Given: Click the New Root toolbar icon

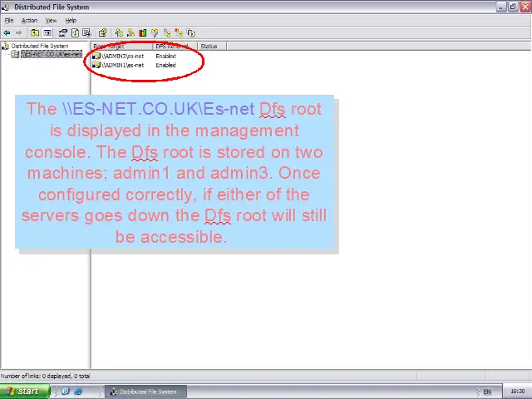Looking at the screenshot, I should tap(119, 33).
